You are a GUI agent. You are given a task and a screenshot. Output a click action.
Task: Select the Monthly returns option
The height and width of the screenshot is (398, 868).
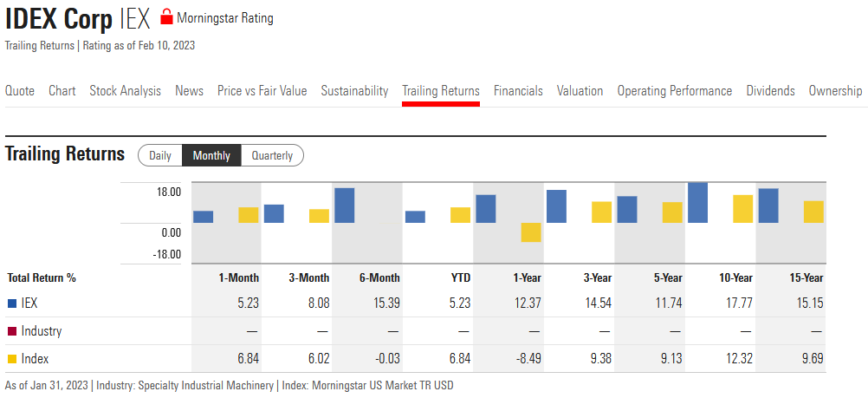click(211, 155)
